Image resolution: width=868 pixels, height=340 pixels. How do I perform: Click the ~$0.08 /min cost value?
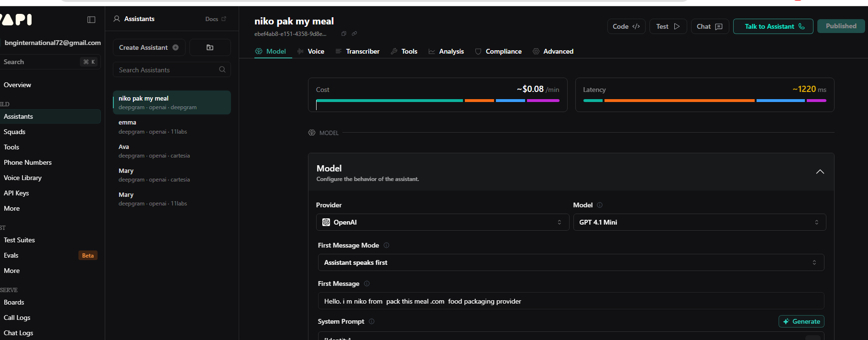(x=538, y=89)
